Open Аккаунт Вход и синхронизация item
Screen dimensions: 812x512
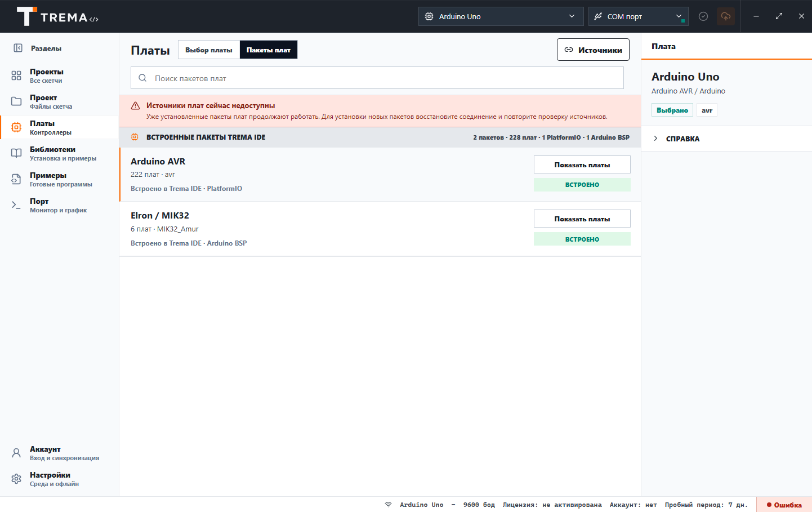pyautogui.click(x=59, y=453)
